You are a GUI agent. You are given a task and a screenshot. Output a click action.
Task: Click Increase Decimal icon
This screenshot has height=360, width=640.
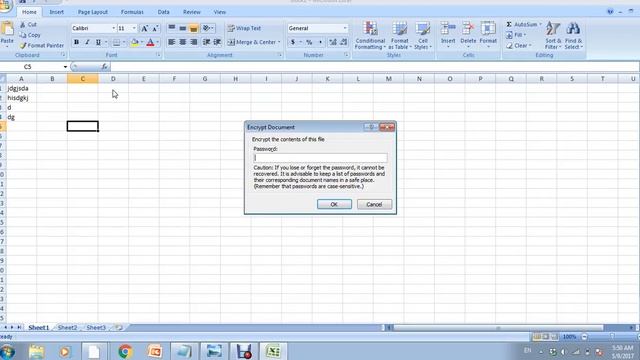pyautogui.click(x=333, y=42)
